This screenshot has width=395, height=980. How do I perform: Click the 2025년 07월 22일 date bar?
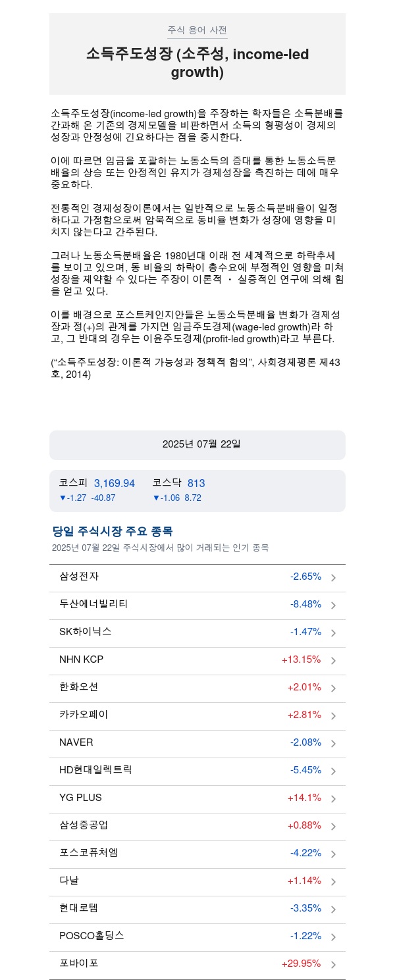pyautogui.click(x=197, y=445)
